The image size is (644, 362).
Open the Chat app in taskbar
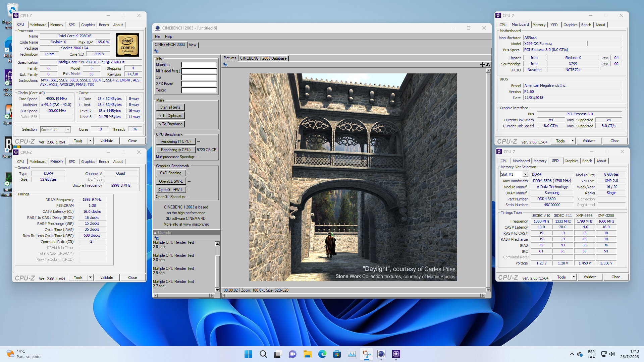(292, 354)
